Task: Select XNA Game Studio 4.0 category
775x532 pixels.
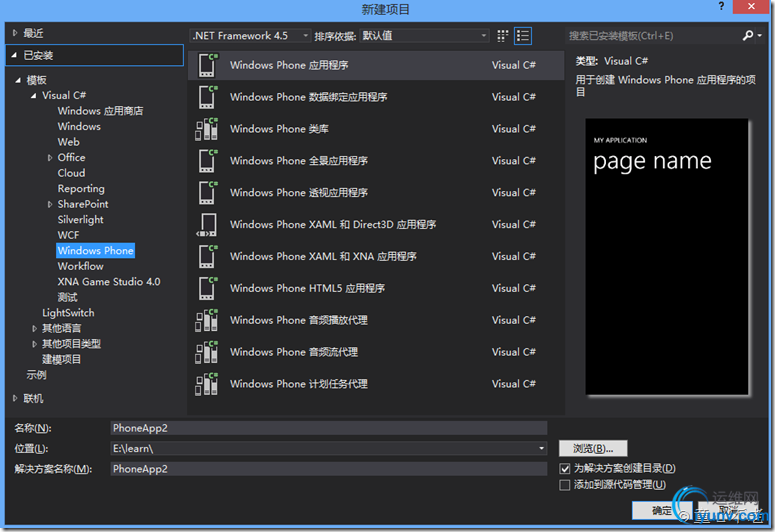Action: (x=109, y=282)
